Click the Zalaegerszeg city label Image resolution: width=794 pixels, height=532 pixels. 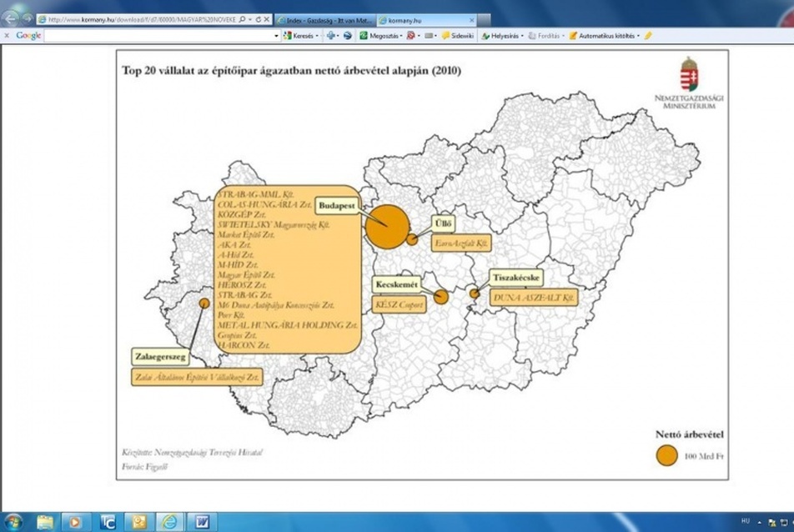pyautogui.click(x=160, y=357)
